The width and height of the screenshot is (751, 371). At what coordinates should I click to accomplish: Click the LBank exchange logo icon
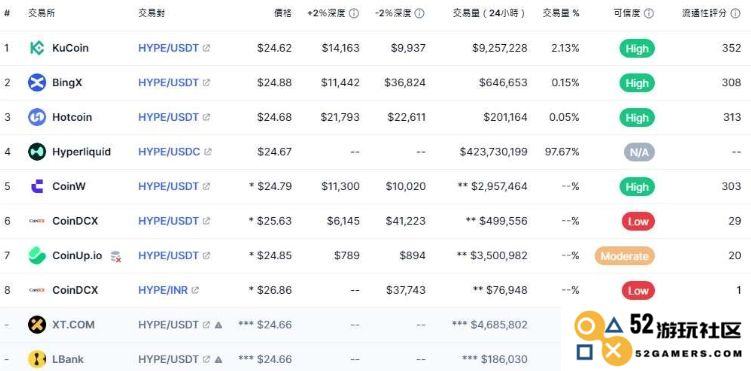point(37,359)
